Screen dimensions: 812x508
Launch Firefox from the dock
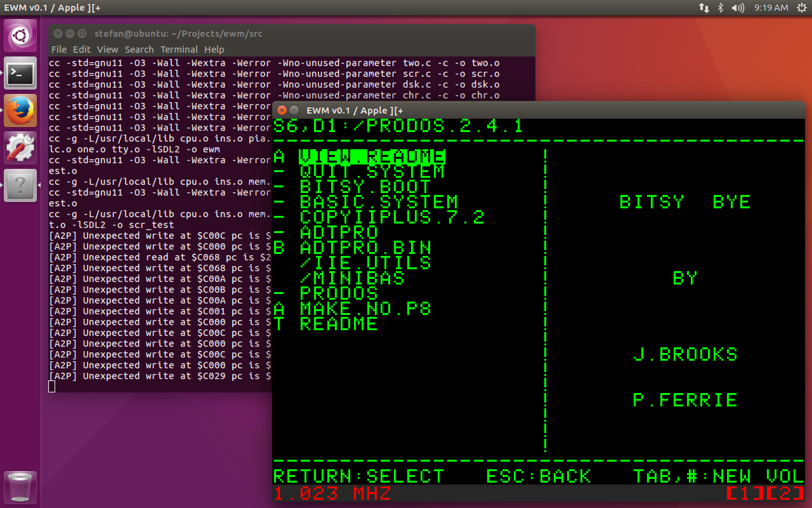pos(20,110)
